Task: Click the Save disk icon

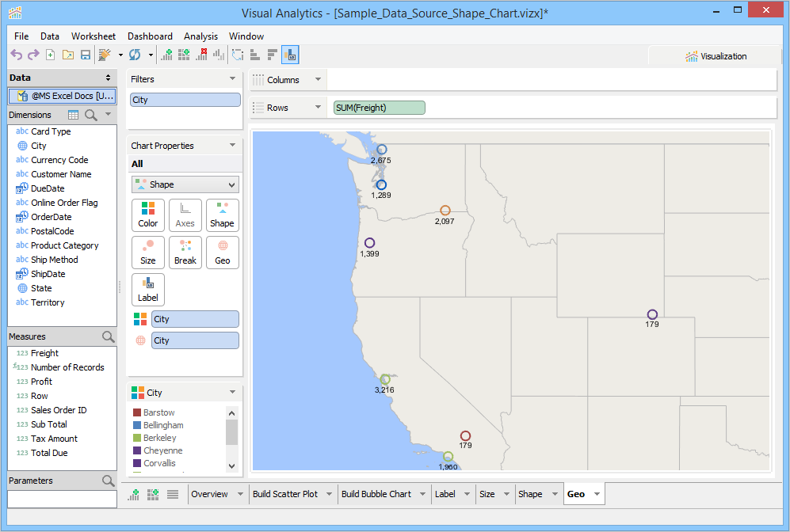Action: 86,55
